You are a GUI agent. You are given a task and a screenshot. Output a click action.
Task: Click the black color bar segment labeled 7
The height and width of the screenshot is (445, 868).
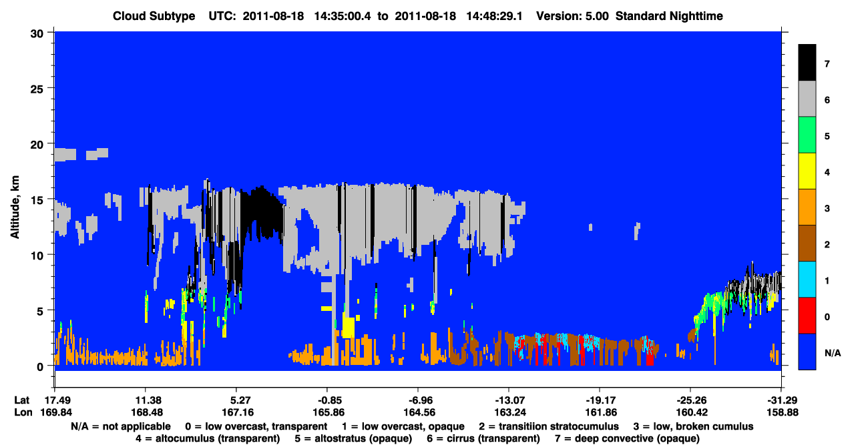point(807,62)
